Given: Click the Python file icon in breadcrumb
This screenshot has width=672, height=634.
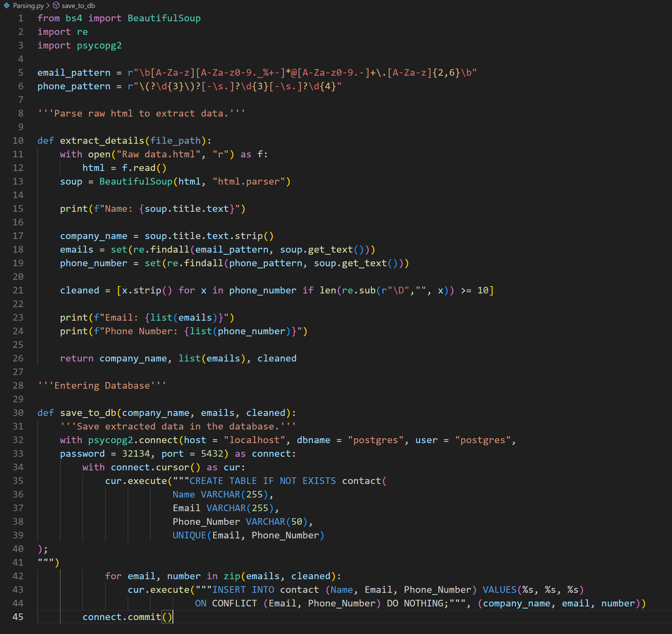Looking at the screenshot, I should click(6, 6).
